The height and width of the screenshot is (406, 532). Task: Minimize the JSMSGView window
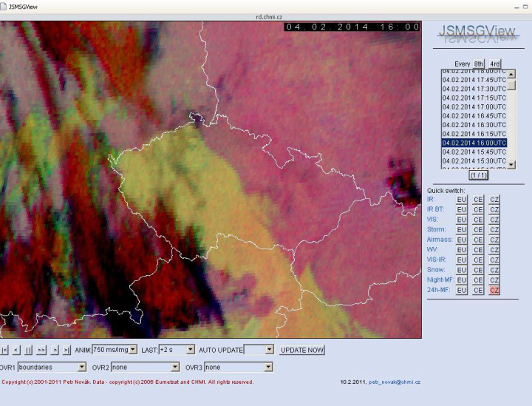[x=516, y=7]
